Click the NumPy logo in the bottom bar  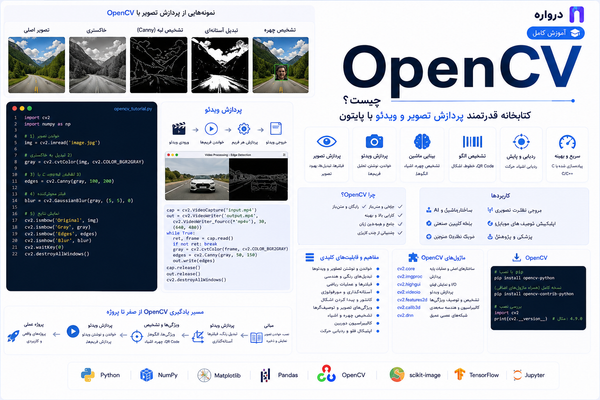click(146, 375)
